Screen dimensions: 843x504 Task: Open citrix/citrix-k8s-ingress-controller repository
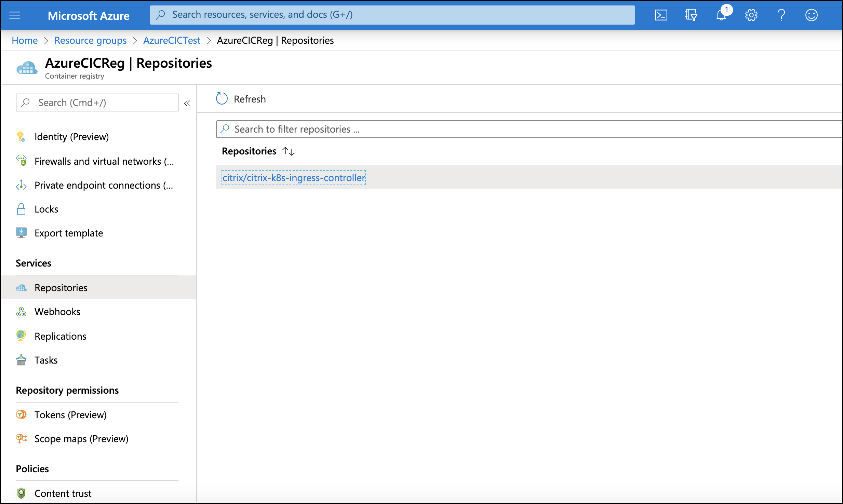pyautogui.click(x=294, y=178)
